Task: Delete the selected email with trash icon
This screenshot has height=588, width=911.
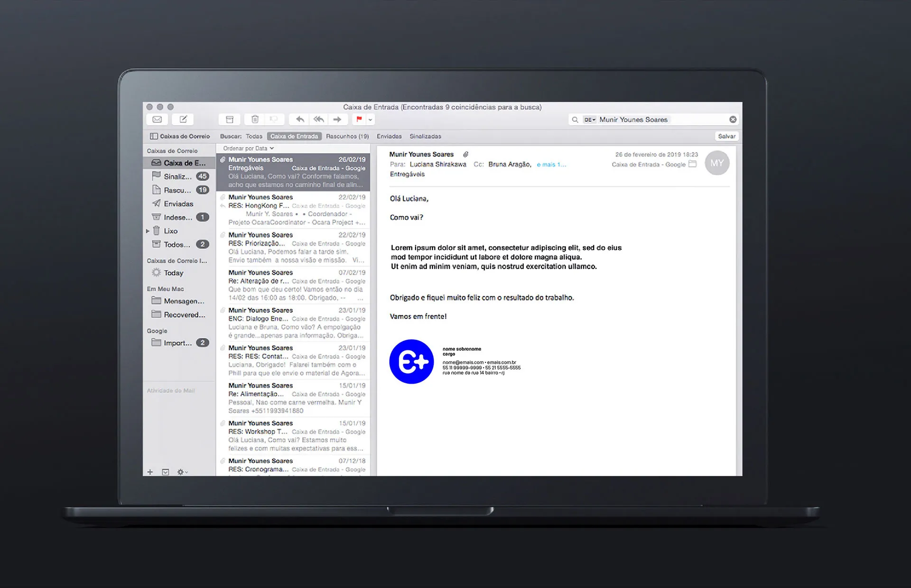Action: coord(255,119)
